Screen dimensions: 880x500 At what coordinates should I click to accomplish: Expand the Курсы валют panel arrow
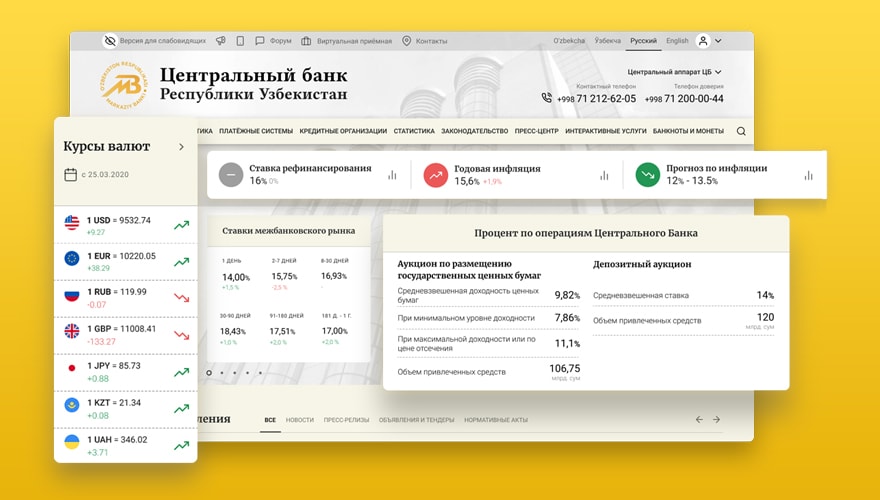[181, 147]
